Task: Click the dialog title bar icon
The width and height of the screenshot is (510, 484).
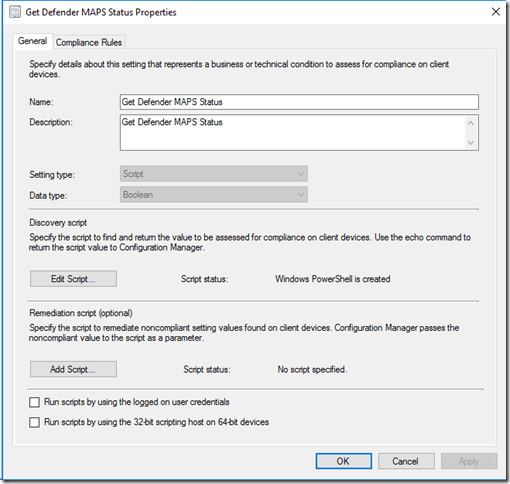Action: (x=15, y=12)
